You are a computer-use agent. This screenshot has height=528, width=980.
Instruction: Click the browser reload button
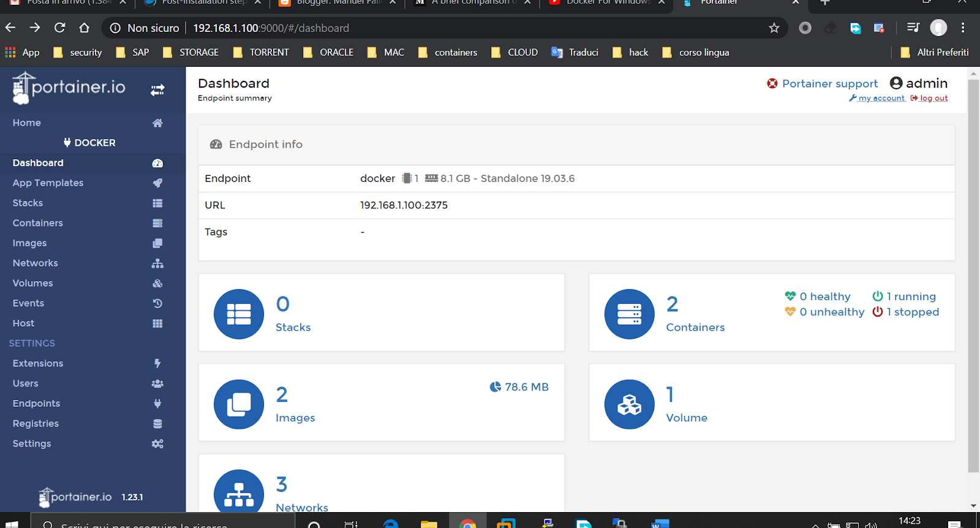(59, 28)
